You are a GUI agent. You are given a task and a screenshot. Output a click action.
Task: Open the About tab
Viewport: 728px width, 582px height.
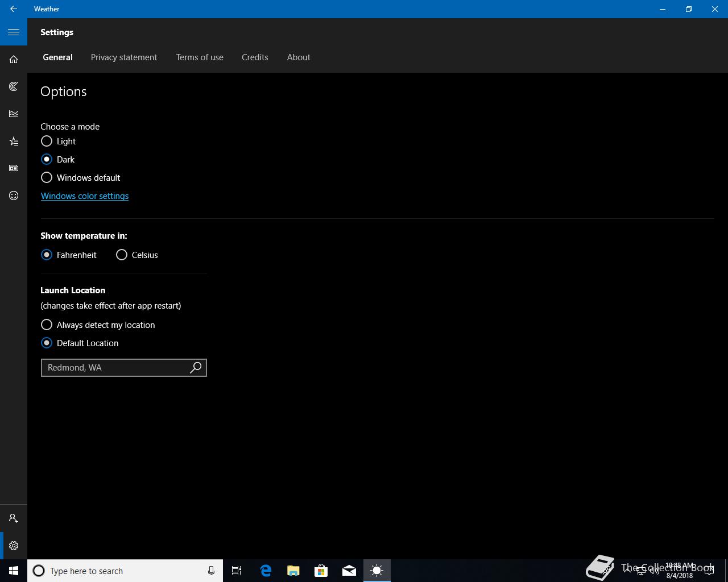[x=299, y=57]
